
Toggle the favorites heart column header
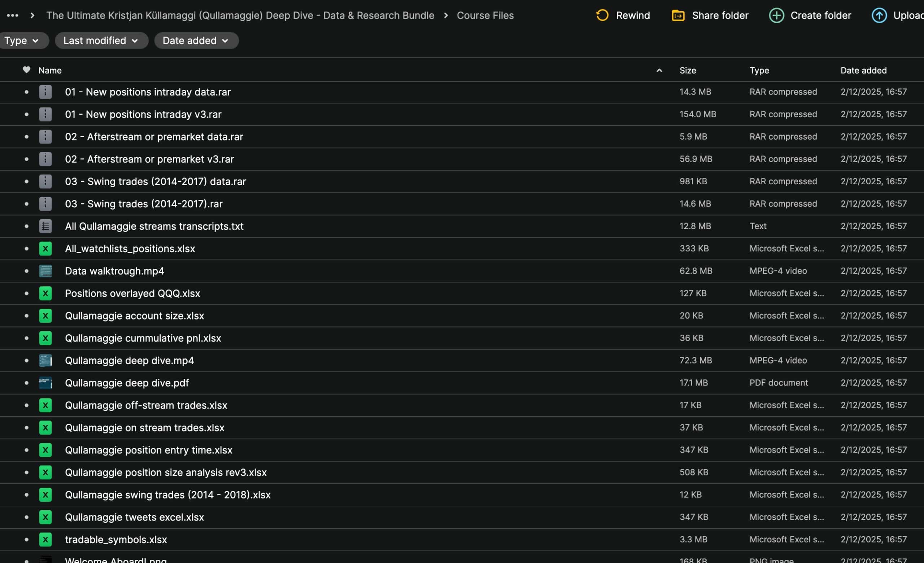pos(26,70)
